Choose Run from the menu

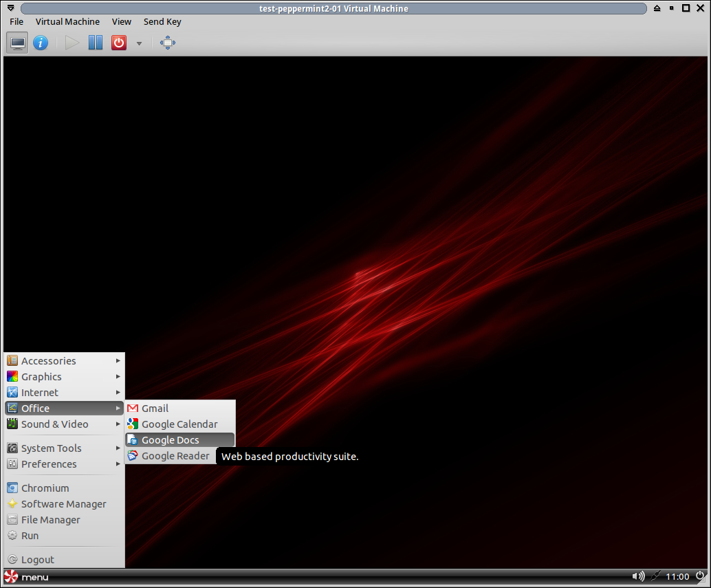64,536
